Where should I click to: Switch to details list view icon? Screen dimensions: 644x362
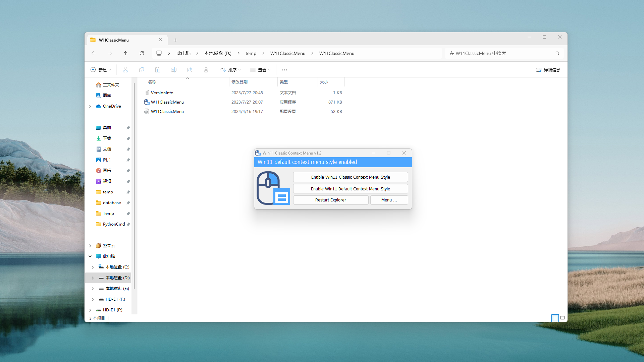(555, 318)
